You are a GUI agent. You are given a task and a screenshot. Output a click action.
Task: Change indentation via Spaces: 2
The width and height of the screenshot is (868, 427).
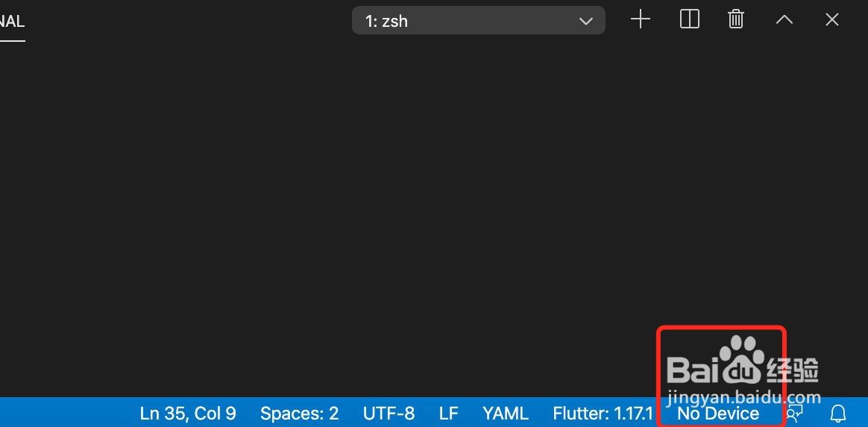coord(299,413)
